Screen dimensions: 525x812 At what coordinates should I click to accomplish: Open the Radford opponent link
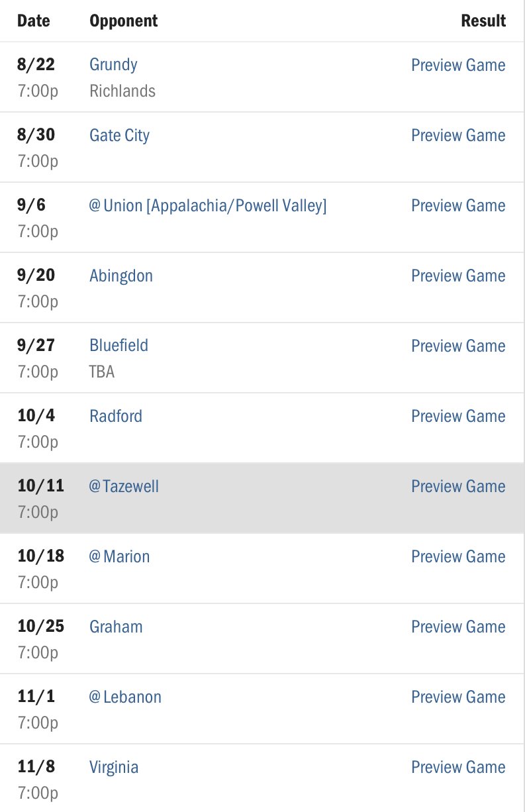click(116, 416)
